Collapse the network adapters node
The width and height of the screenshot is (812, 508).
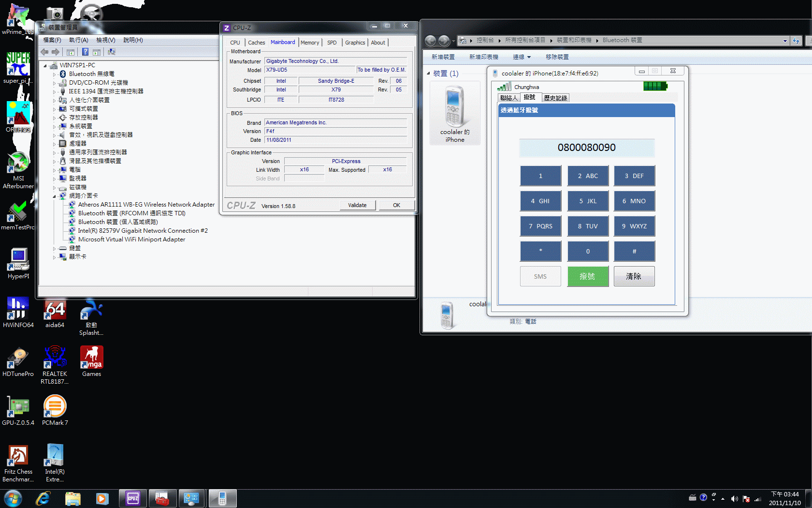click(54, 196)
